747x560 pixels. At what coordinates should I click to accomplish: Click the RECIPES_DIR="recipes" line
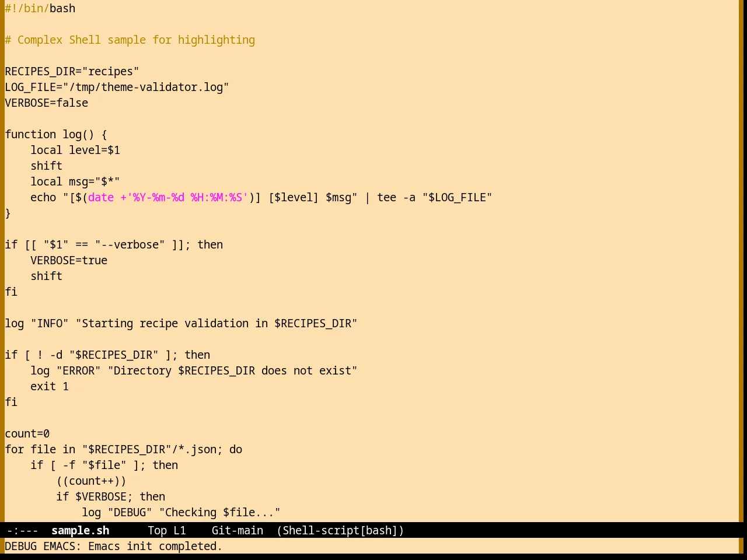pyautogui.click(x=72, y=71)
